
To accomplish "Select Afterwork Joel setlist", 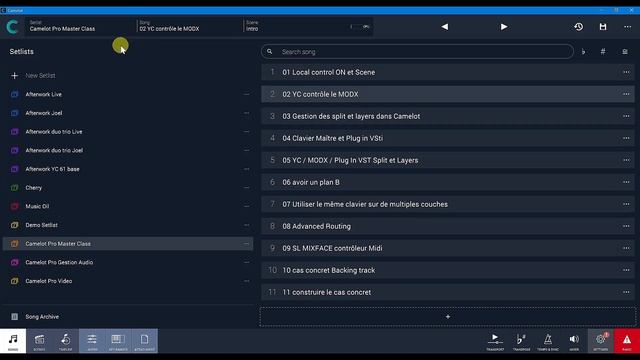I will click(128, 113).
